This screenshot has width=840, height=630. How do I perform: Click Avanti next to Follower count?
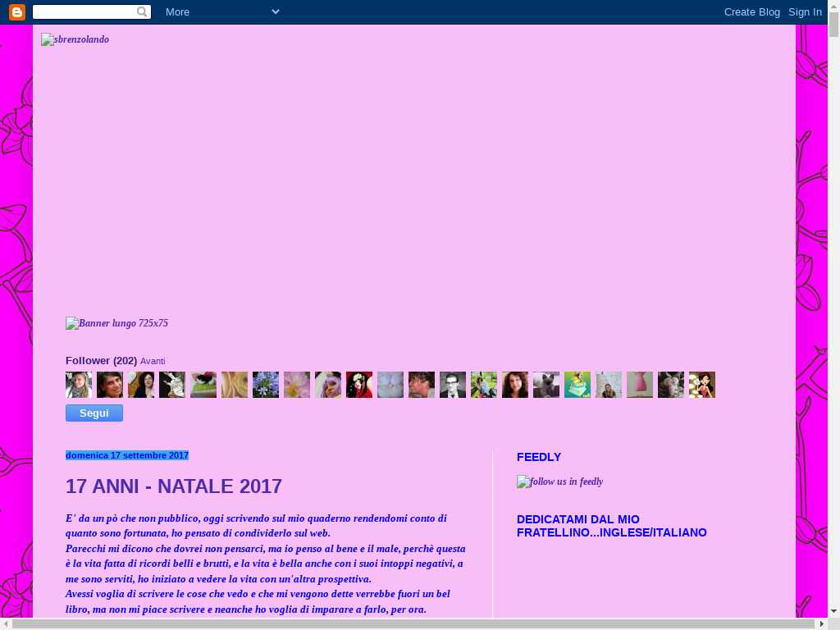coord(153,361)
